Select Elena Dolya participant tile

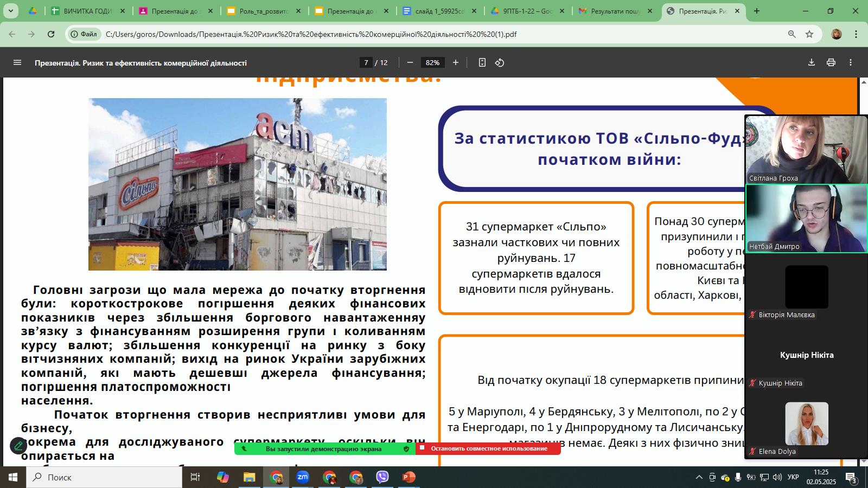click(806, 423)
